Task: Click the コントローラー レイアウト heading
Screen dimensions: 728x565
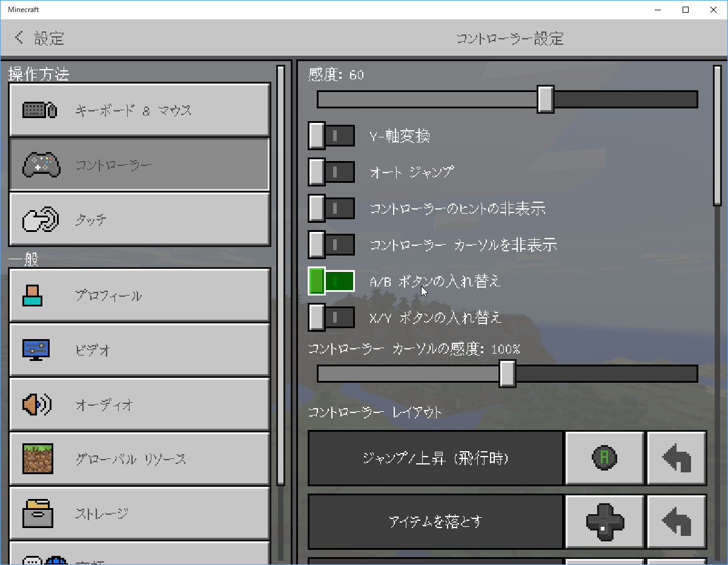Action: point(375,412)
